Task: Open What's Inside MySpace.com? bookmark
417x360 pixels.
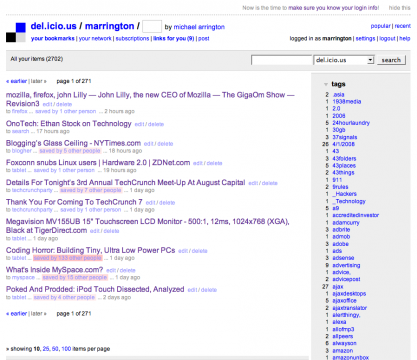Action: [x=54, y=270]
